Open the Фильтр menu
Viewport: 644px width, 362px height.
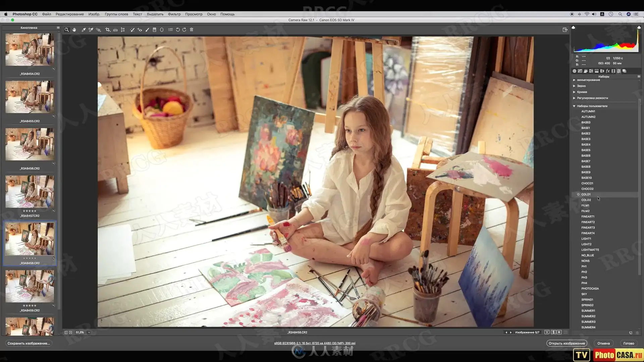pyautogui.click(x=174, y=14)
